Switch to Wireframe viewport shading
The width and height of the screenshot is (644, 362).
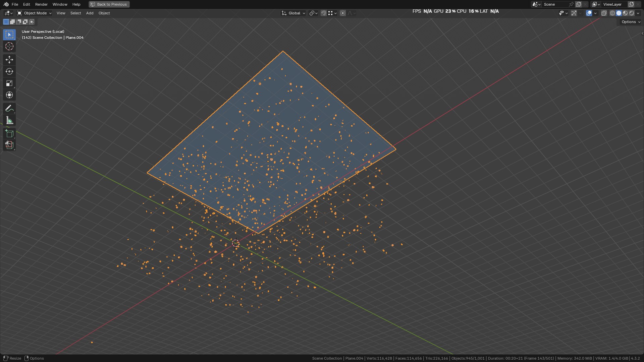612,13
